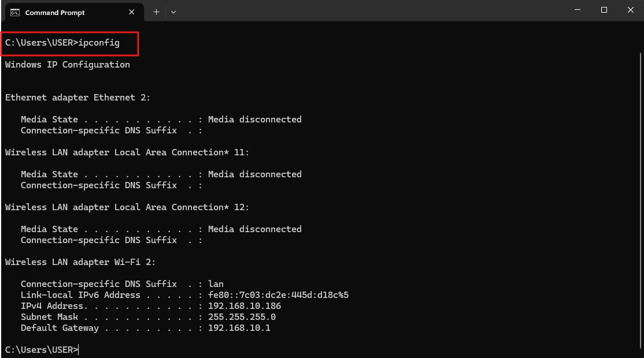The height and width of the screenshot is (358, 644).
Task: Close the Command Prompt tab
Action: pyautogui.click(x=132, y=12)
